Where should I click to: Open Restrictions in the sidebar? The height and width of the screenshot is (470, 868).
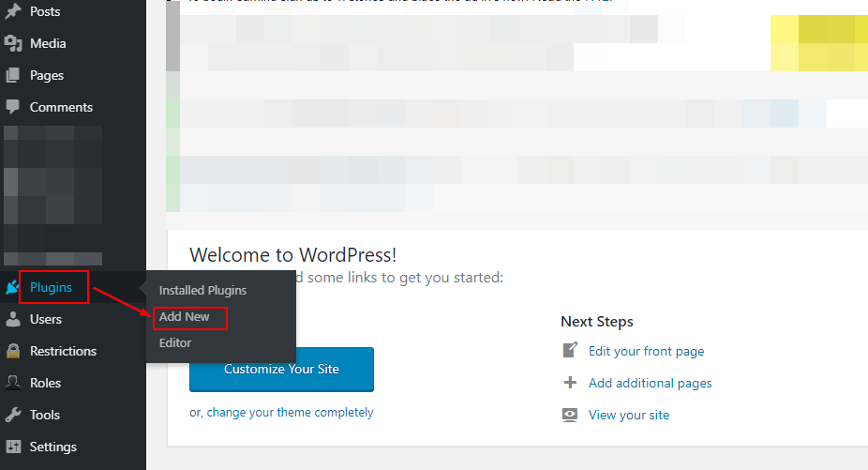(x=63, y=351)
